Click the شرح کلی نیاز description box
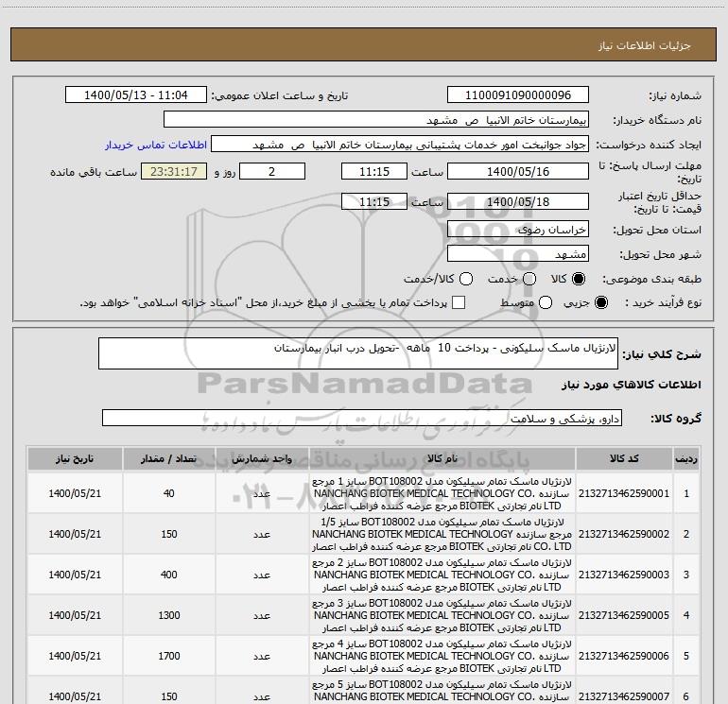Viewport: 728px width, 704px height. click(x=358, y=353)
